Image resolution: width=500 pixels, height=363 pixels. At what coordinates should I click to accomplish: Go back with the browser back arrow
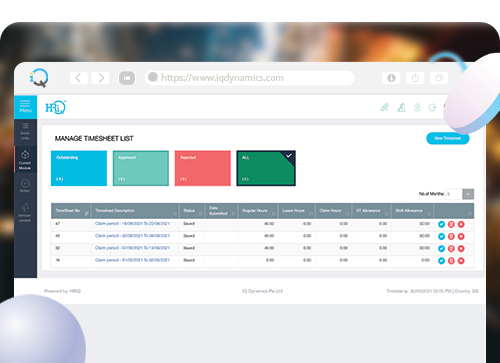point(79,78)
